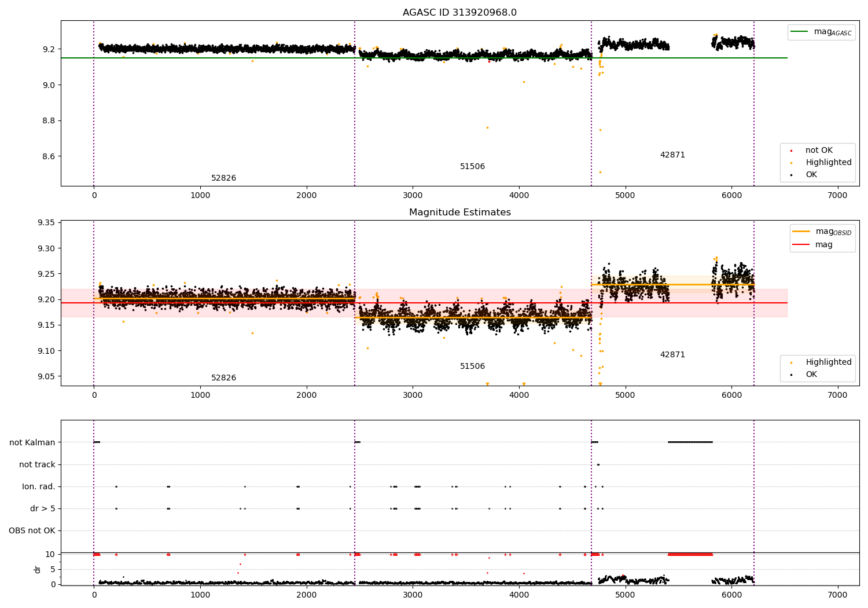
Task: Click x-axis tick 0 in the top plot
Action: click(94, 196)
